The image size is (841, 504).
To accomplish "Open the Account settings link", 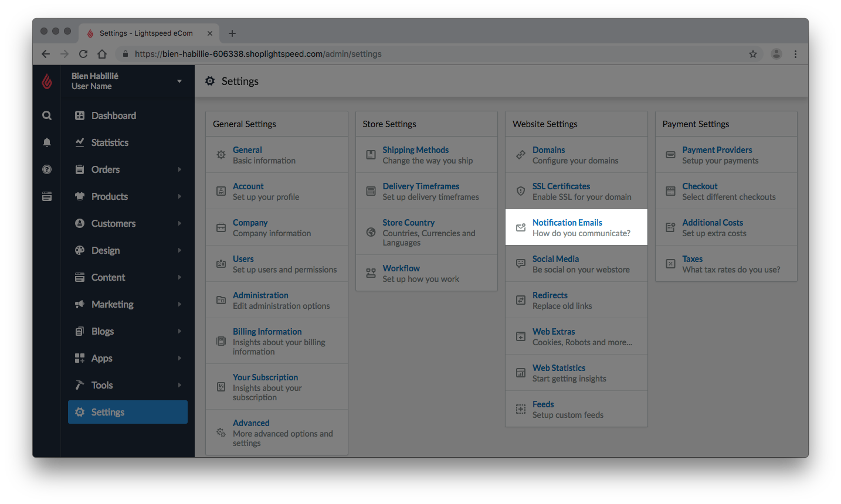I will 248,186.
